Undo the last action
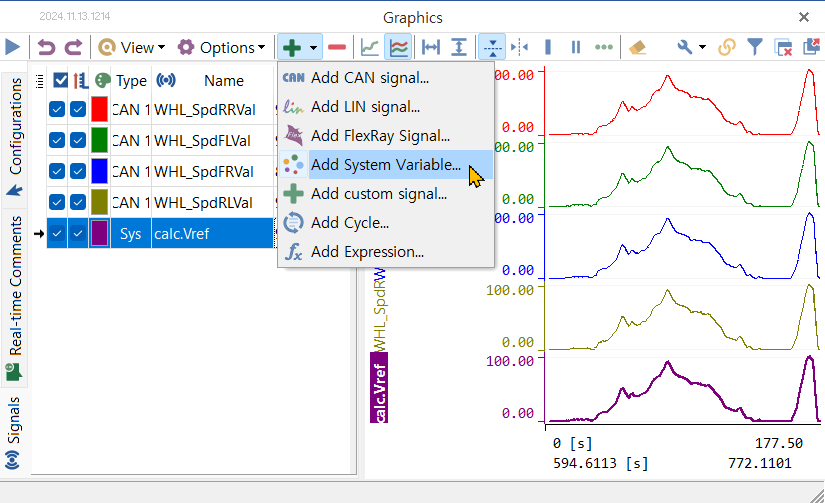The image size is (825, 503). pos(46,47)
